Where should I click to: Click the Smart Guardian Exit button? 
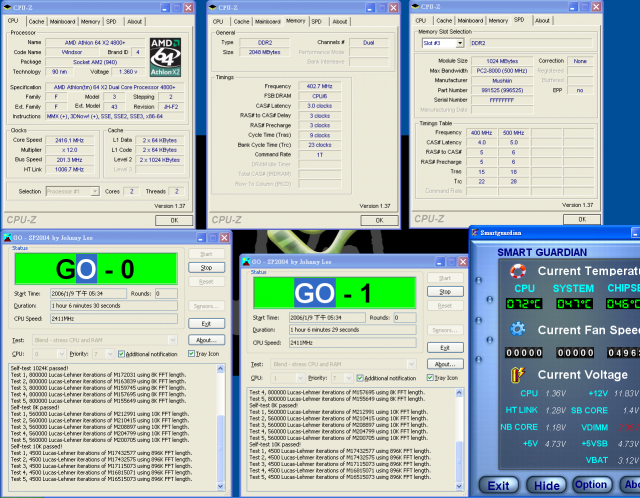pyautogui.click(x=498, y=486)
